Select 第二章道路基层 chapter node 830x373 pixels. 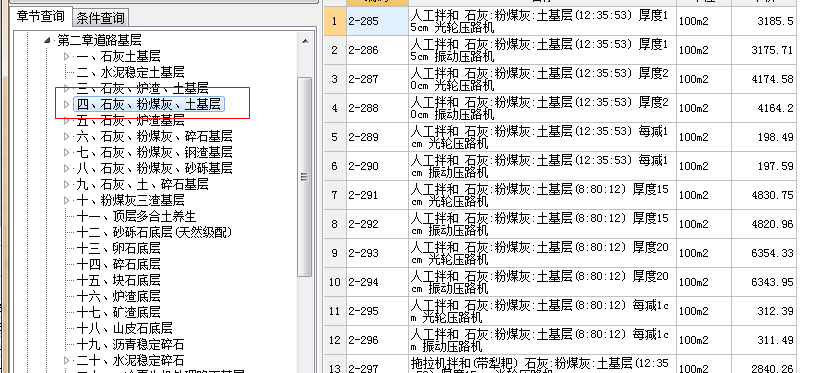tap(99, 40)
